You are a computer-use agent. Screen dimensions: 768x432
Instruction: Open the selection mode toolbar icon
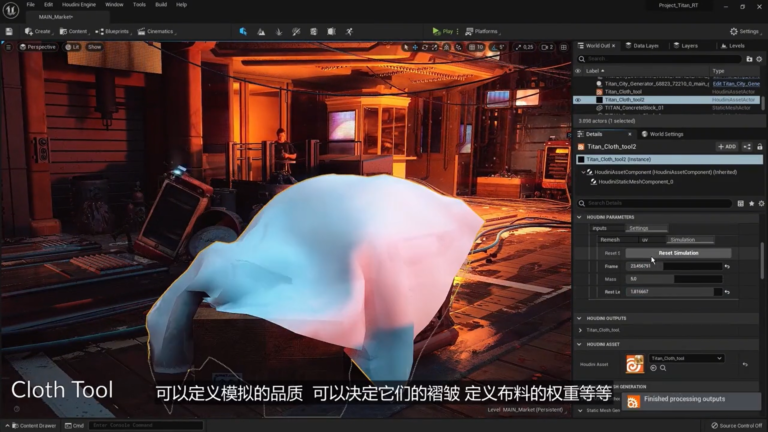point(243,31)
